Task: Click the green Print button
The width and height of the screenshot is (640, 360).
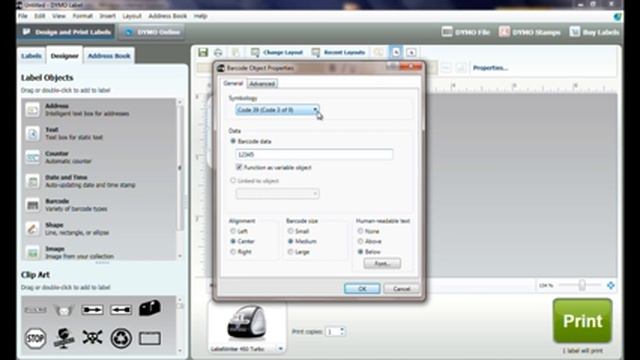Action: tap(582, 321)
